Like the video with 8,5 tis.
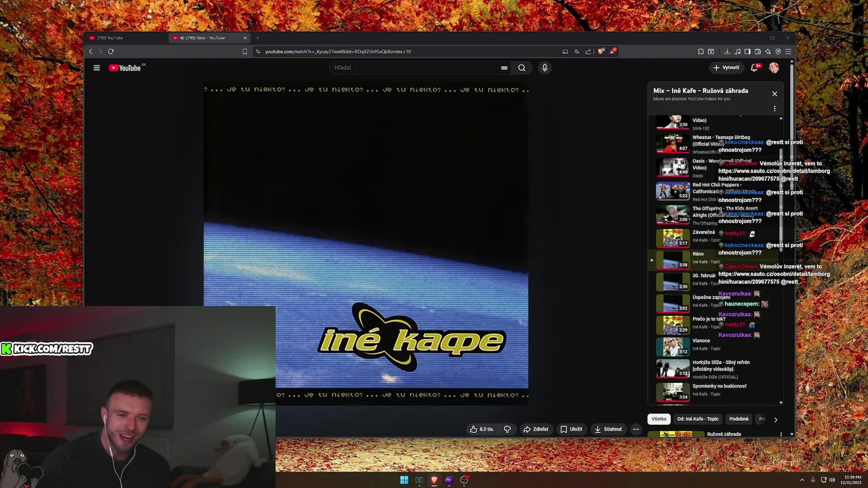Screen dimensions: 868x488 point(482,429)
